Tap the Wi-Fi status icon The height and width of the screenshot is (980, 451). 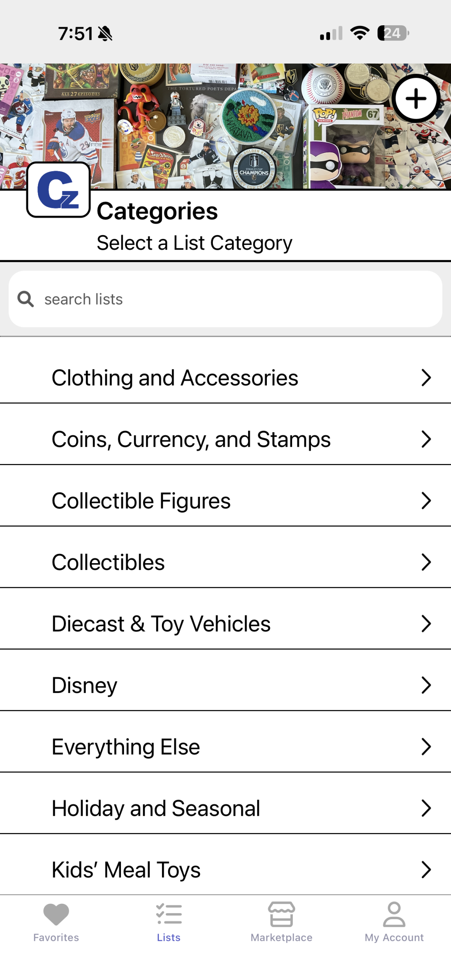click(359, 33)
